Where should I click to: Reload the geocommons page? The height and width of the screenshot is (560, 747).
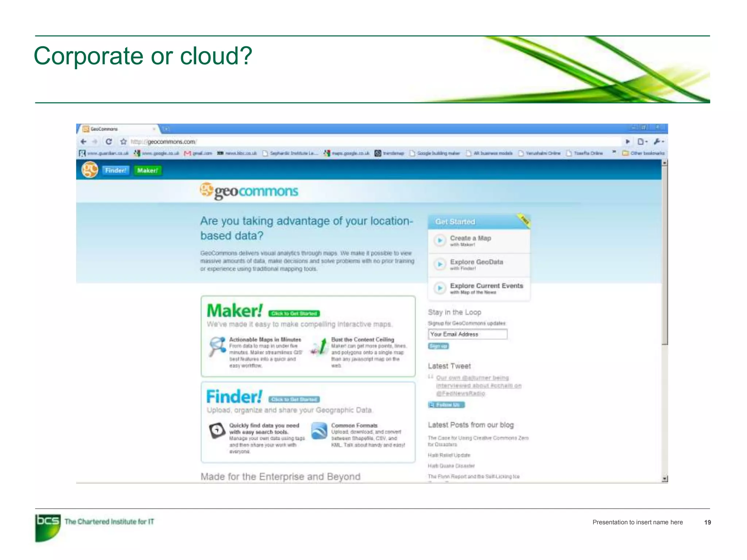coord(109,141)
